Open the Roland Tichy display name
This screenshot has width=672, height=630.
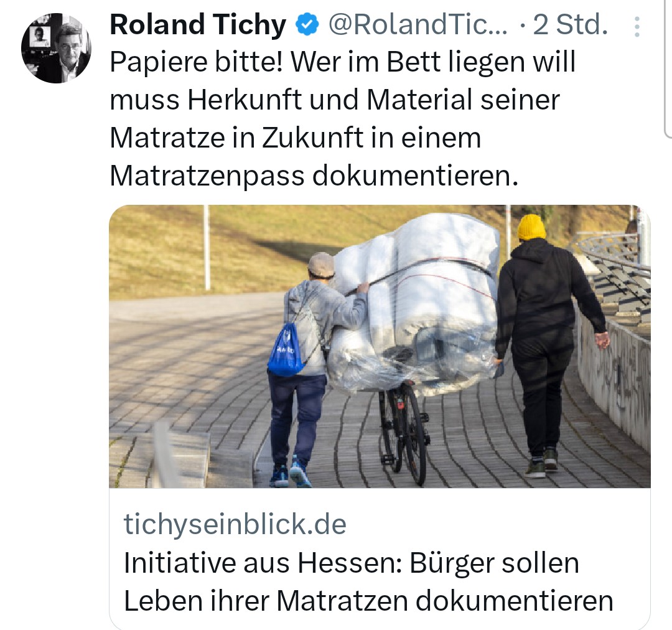tap(198, 24)
